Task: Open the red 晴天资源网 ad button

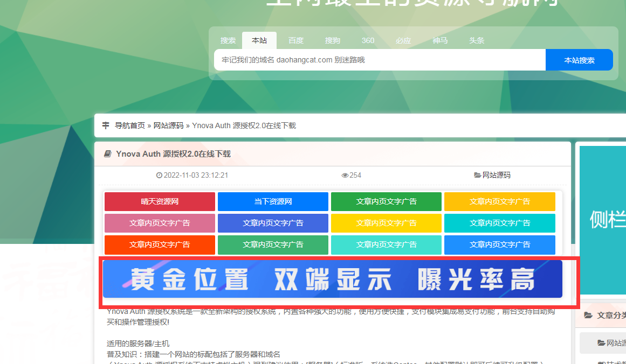Action: (160, 201)
